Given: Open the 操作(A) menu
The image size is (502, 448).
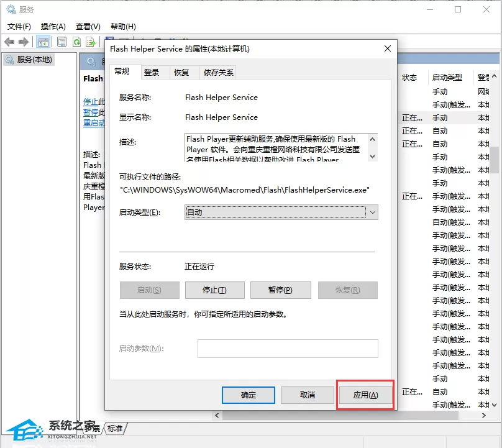Looking at the screenshot, I should 53,27.
